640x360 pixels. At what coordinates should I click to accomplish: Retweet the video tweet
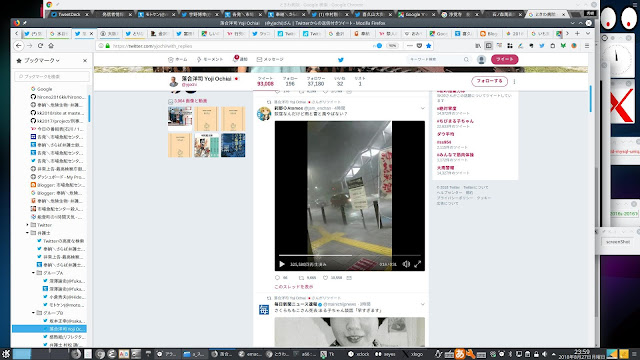301,278
